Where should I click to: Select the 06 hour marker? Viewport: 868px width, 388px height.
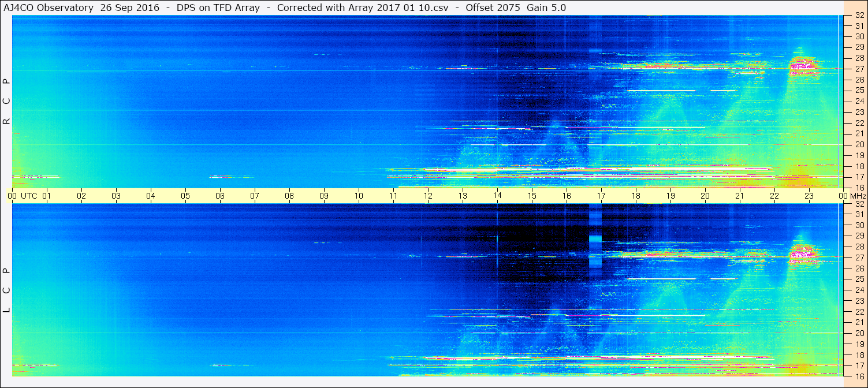point(220,196)
